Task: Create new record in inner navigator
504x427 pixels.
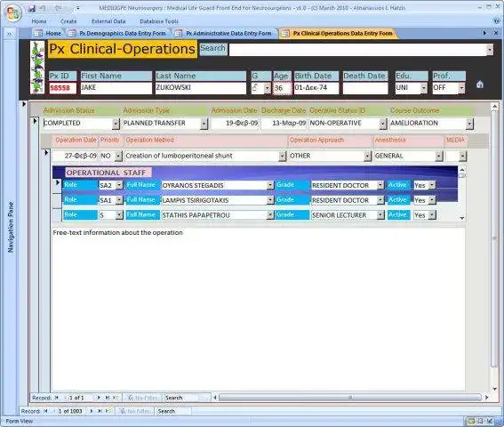Action: (116, 398)
